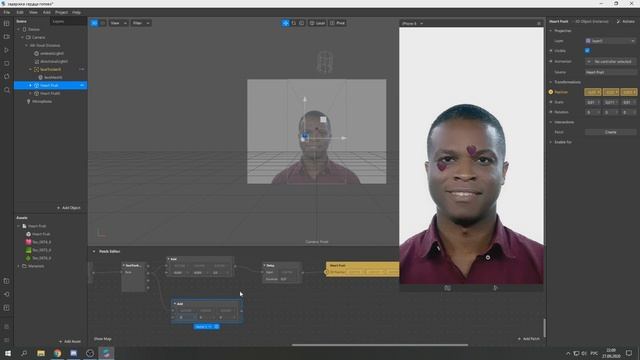Collapse the Camera tree node
The width and height of the screenshot is (640, 360).
(22, 37)
